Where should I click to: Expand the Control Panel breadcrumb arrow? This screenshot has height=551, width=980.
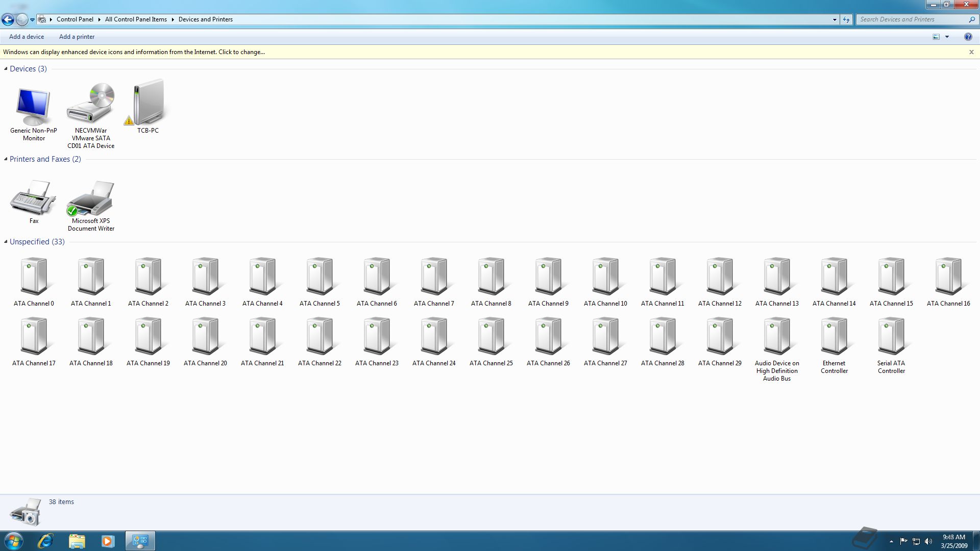pos(99,19)
